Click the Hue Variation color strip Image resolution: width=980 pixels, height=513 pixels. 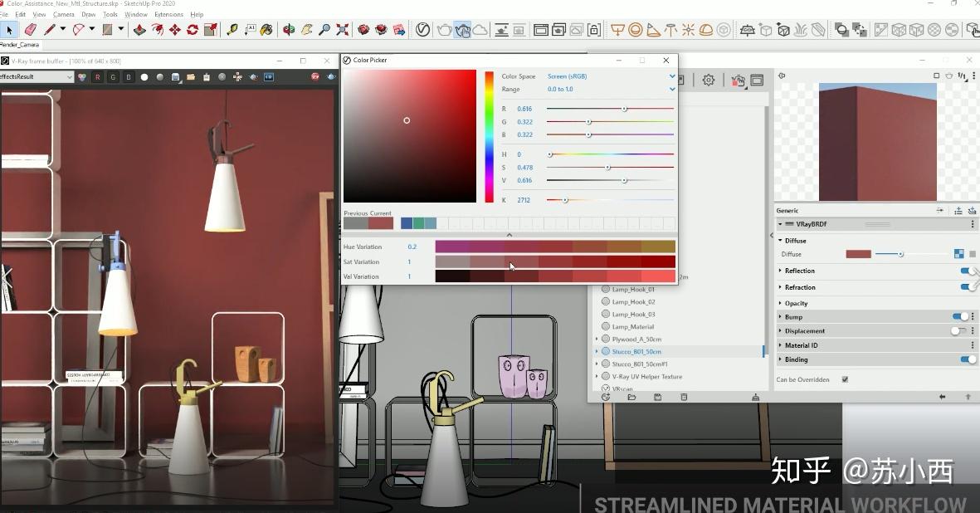[x=555, y=247]
